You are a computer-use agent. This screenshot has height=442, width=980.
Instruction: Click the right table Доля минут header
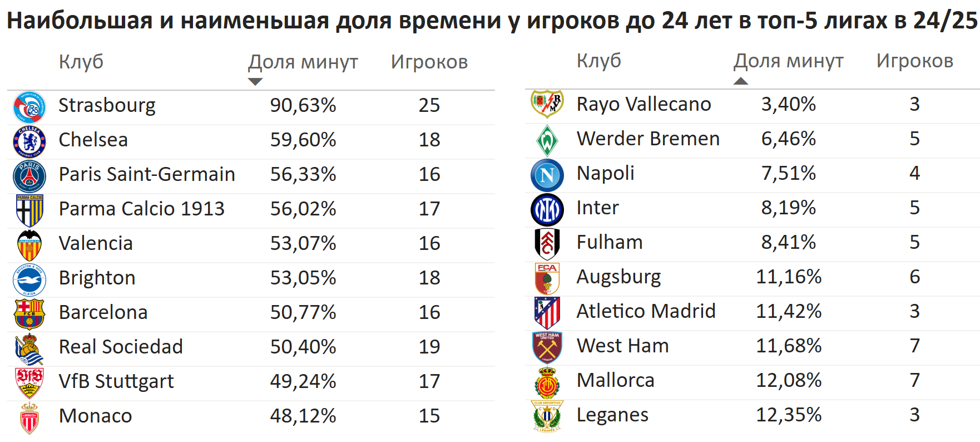[x=788, y=61]
